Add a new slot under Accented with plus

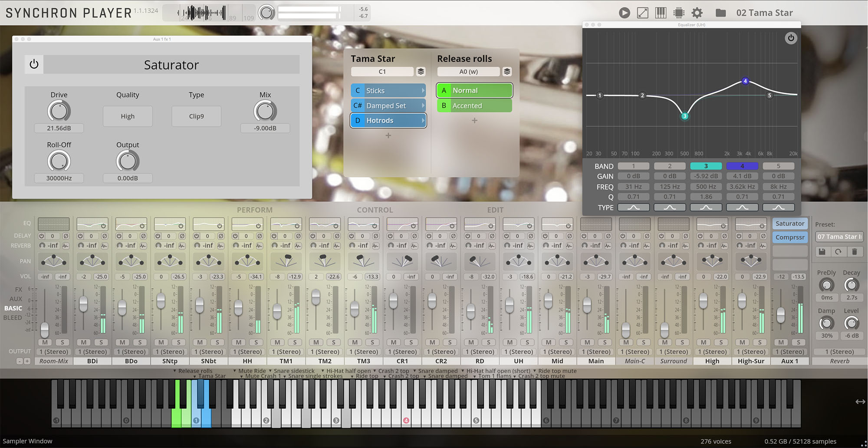[x=474, y=120]
